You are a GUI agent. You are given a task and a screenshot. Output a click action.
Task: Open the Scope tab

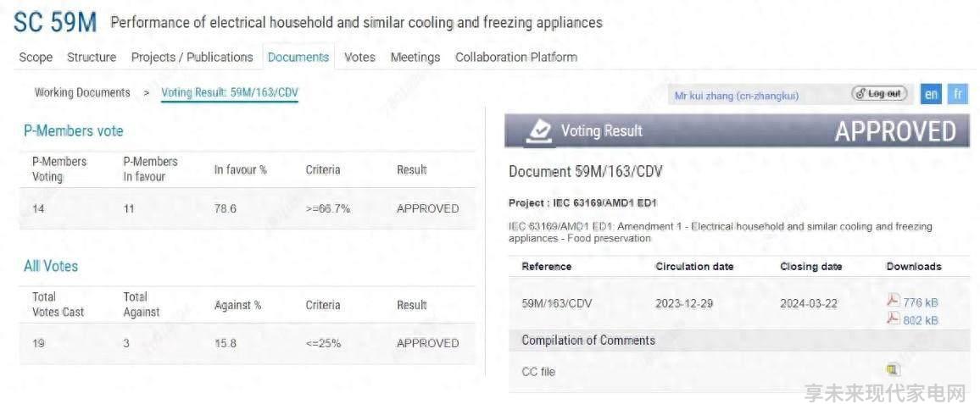tap(36, 58)
